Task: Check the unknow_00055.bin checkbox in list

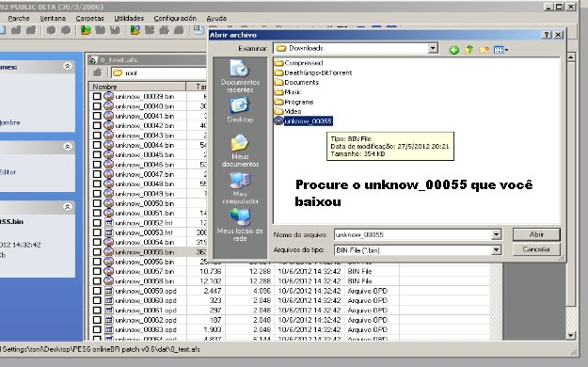Action: (x=97, y=252)
